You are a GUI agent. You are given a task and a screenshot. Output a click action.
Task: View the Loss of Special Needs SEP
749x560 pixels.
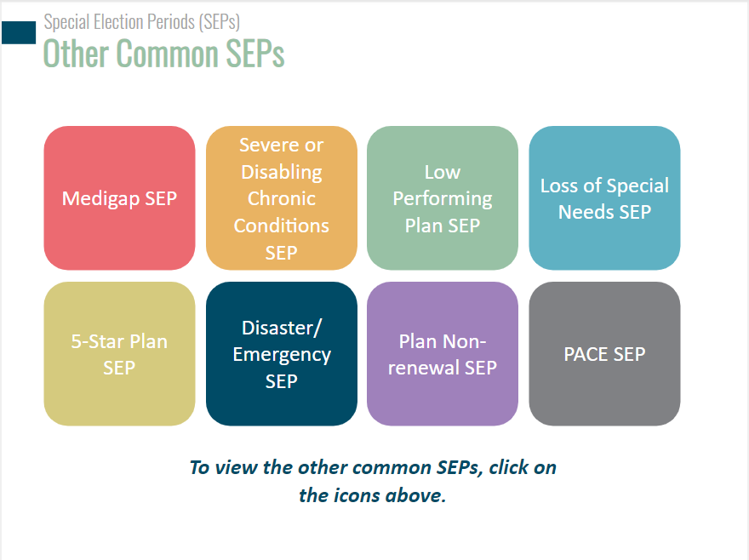point(604,197)
